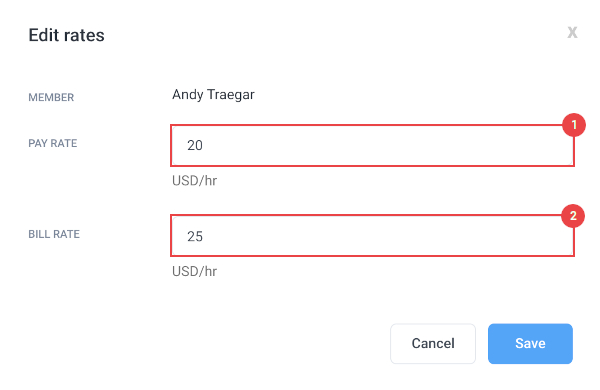Viewport: 600px width, 390px height.
Task: Click member name Andy Traegar
Action: coord(213,95)
